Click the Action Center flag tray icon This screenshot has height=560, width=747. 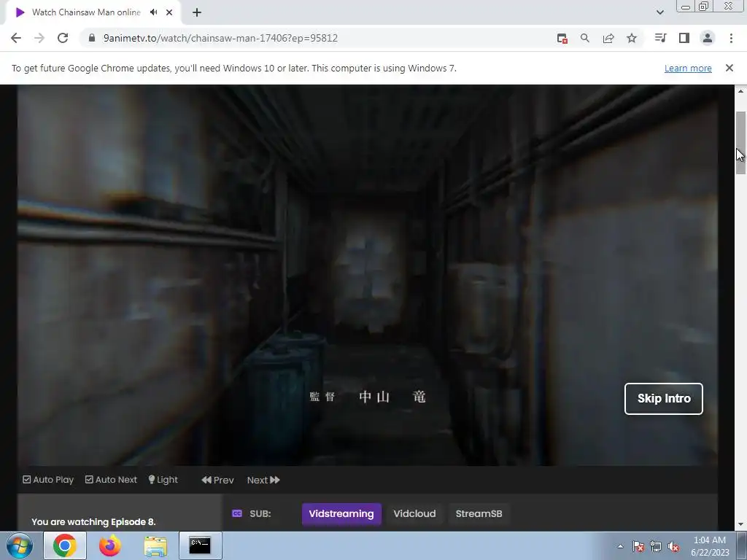(x=638, y=547)
